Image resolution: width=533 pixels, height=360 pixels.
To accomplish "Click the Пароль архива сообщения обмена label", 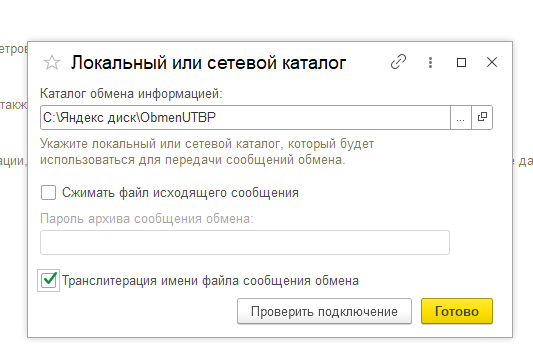I will [147, 219].
